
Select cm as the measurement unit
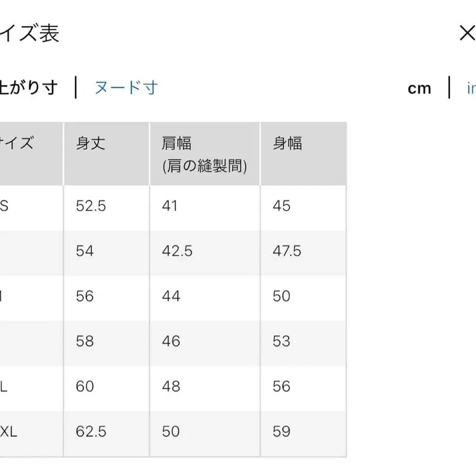point(419,87)
